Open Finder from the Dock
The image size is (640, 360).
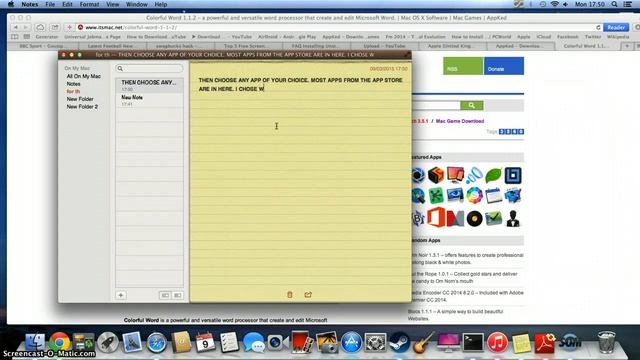pyautogui.click(x=36, y=342)
